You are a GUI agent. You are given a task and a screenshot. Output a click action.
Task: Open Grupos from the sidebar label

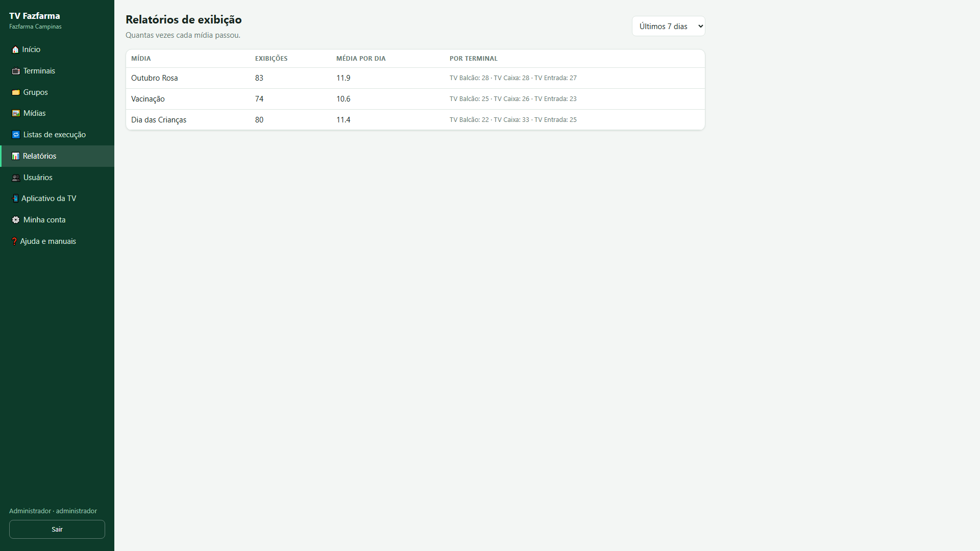36,92
